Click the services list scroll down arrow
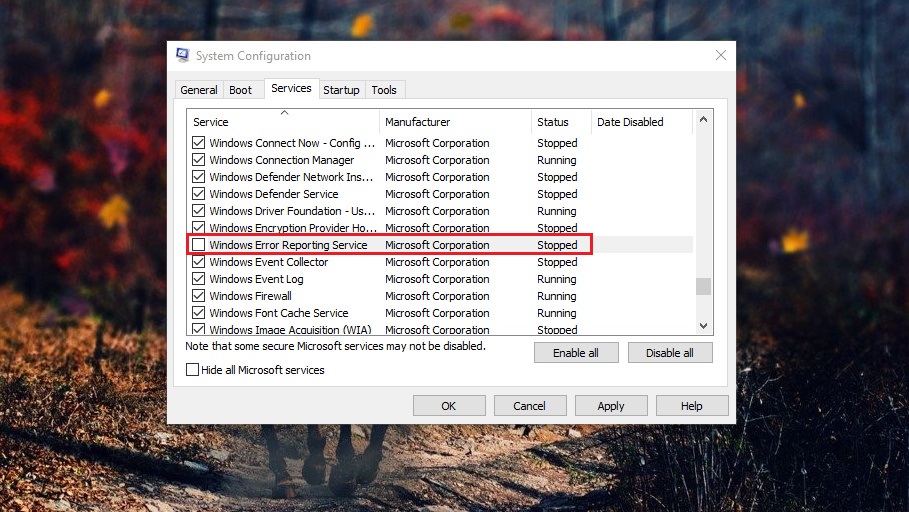This screenshot has height=512, width=909. pos(703,326)
